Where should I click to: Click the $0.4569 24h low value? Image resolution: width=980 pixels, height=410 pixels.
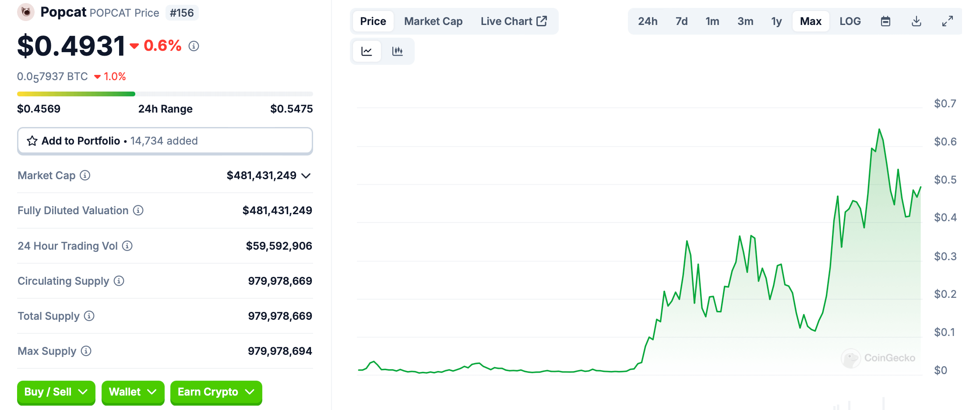tap(39, 109)
